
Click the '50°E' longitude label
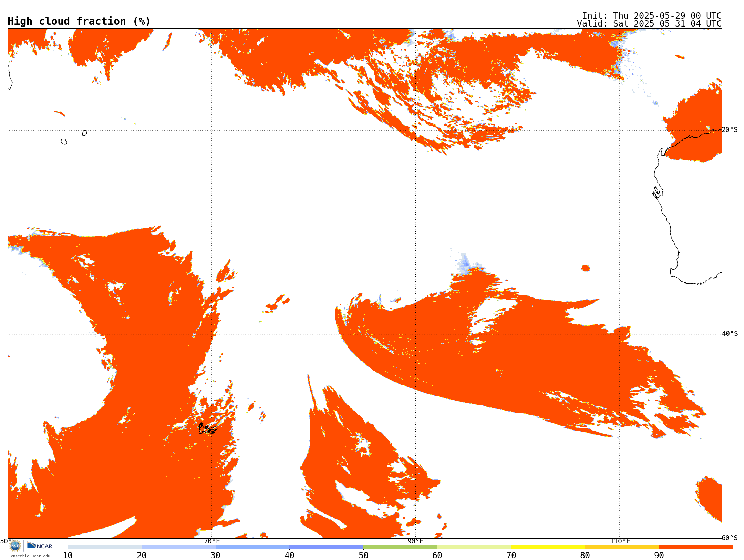click(8, 541)
